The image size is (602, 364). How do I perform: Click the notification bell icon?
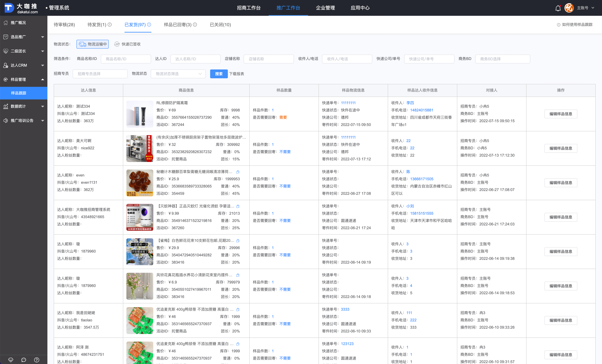click(x=558, y=8)
